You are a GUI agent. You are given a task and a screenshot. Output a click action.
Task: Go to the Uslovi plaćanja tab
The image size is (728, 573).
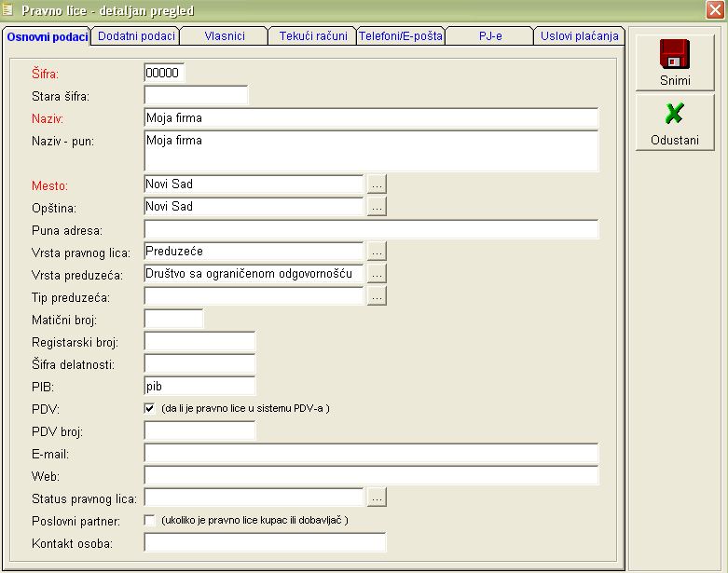pyautogui.click(x=579, y=36)
